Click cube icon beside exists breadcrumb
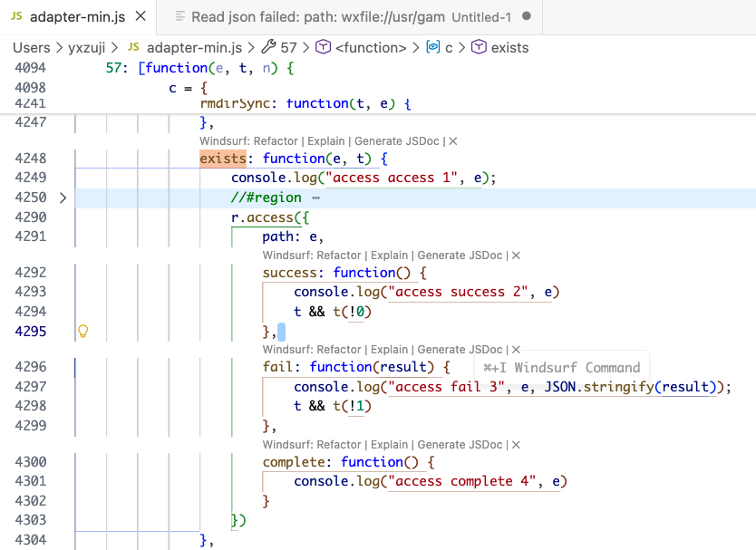756x550 pixels. (x=479, y=47)
